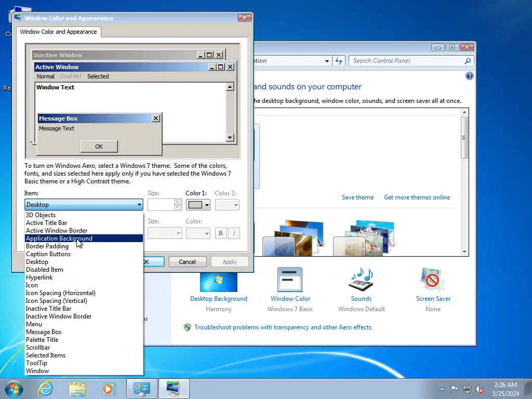The height and width of the screenshot is (399, 532).
Task: Select Caption Buttons list entry
Action: (x=84, y=254)
